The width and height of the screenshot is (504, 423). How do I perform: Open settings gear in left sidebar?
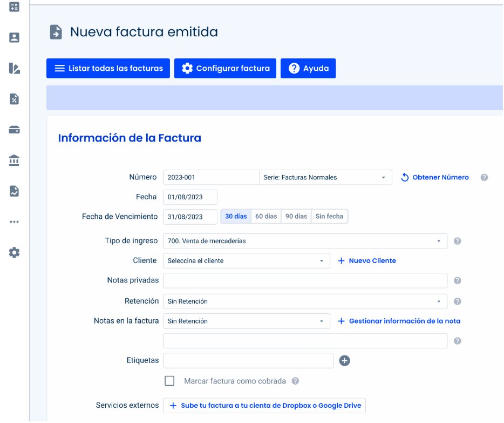15,252
